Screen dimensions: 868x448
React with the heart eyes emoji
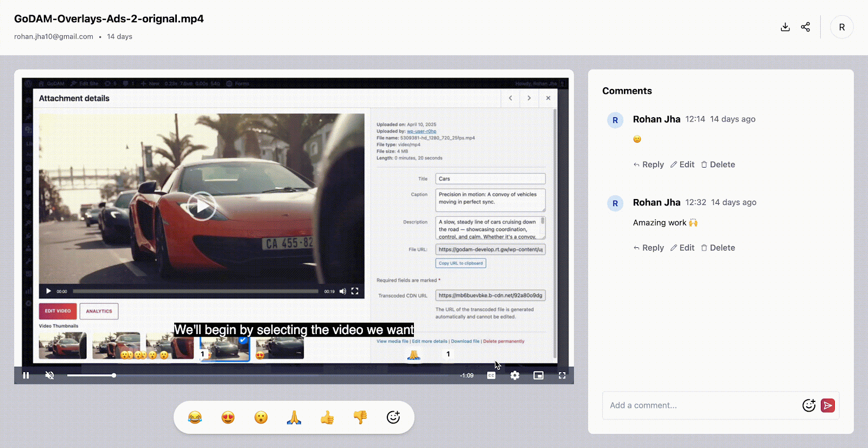click(x=228, y=418)
